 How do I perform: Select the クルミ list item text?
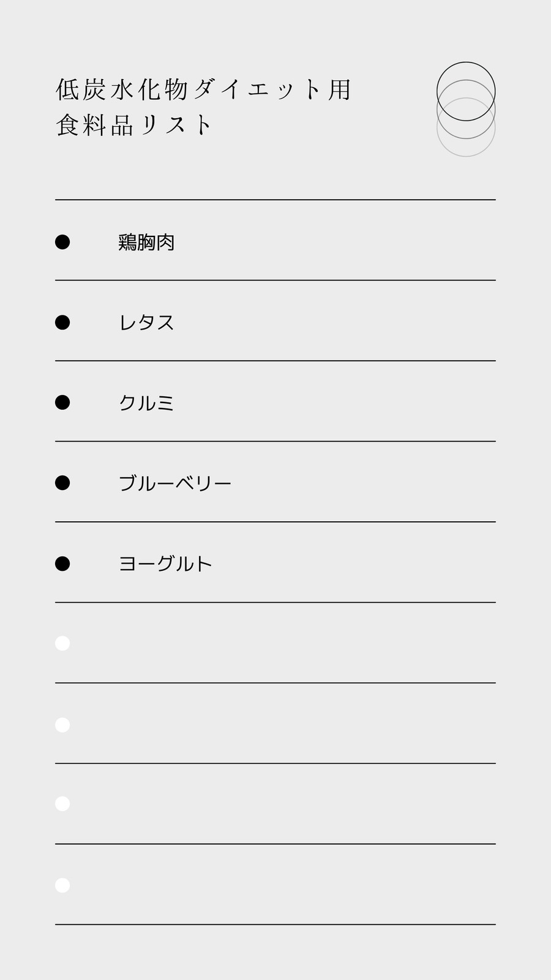[x=146, y=403]
